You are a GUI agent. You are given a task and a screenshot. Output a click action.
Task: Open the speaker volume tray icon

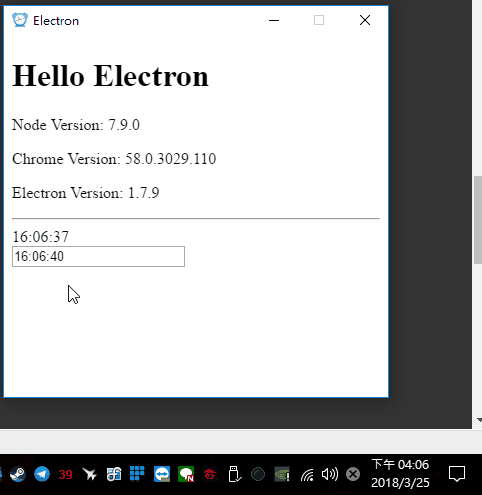pos(330,474)
